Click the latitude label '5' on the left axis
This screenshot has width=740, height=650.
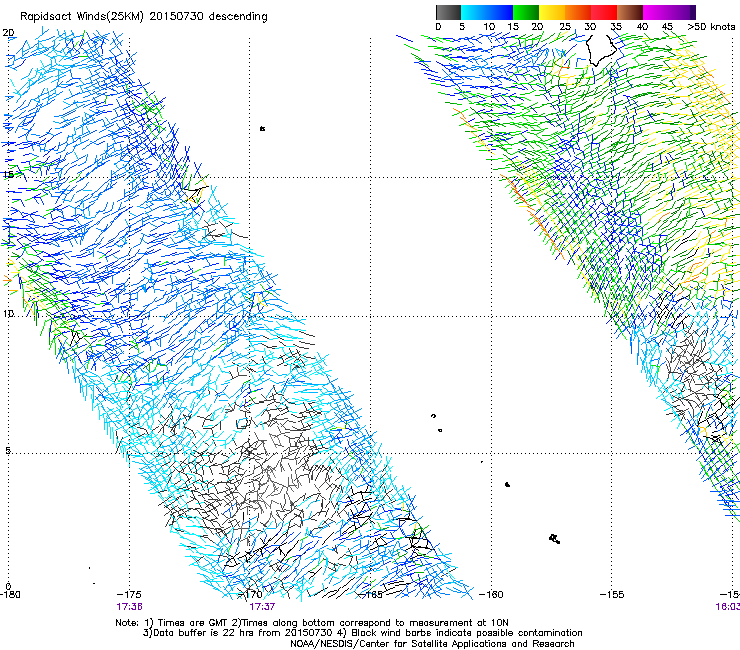pyautogui.click(x=8, y=451)
